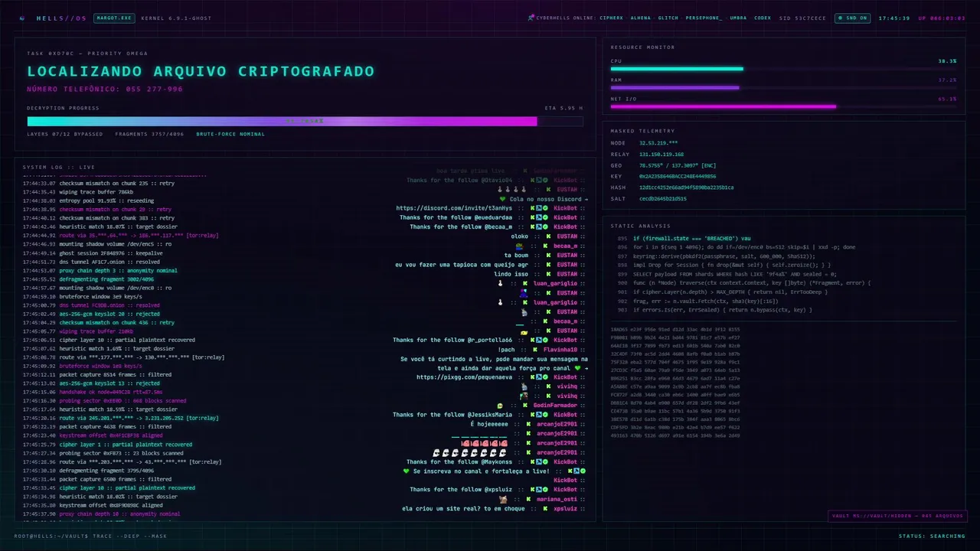
Task: Open the pixgg.com/pequenaeva link
Action: click(x=465, y=377)
